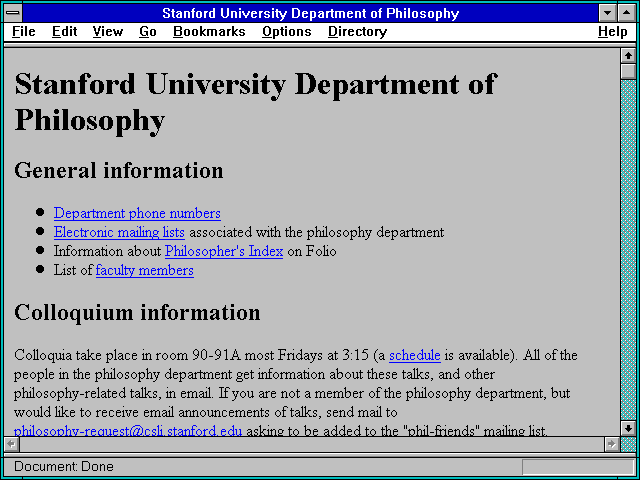Click the philosophy-request@csli.stanford.edu email link
Screen dimensions: 640x480
click(128, 431)
